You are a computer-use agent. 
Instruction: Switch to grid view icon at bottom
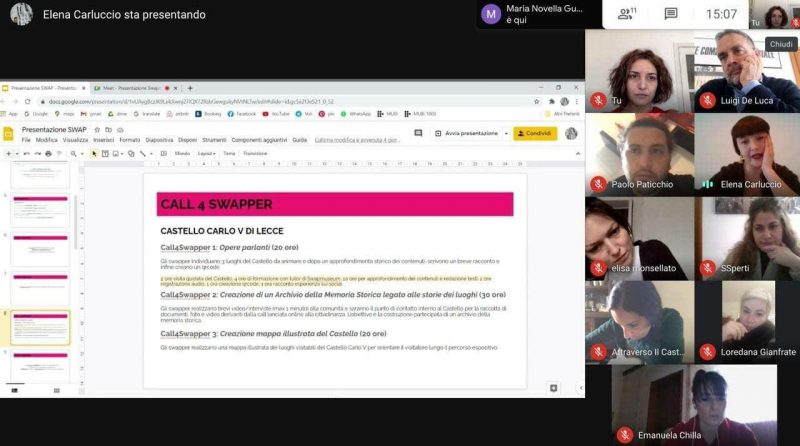[57, 390]
